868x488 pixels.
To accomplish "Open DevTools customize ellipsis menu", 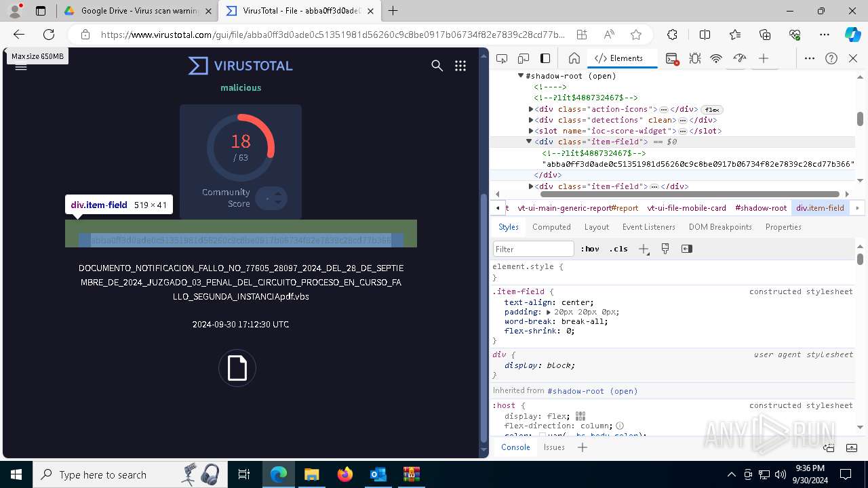I will click(x=810, y=58).
